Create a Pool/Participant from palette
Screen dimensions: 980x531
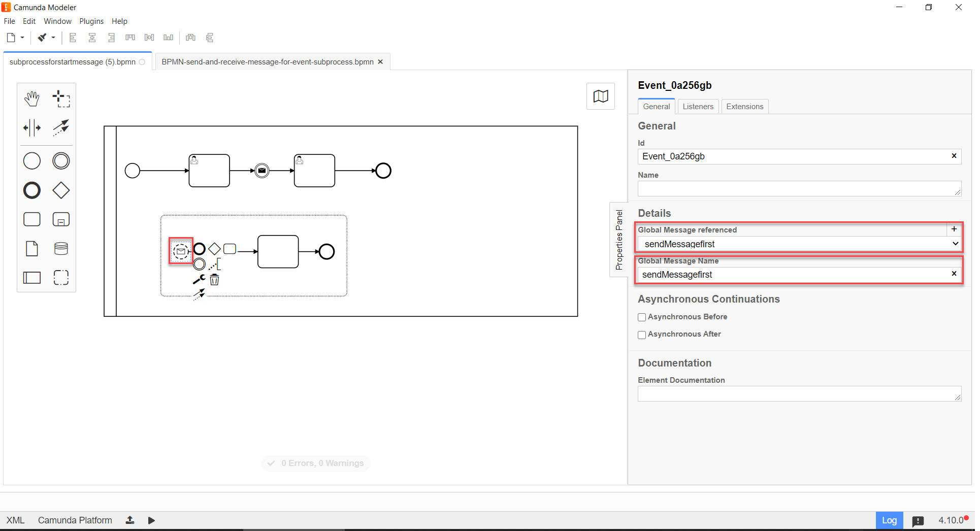[x=32, y=278]
